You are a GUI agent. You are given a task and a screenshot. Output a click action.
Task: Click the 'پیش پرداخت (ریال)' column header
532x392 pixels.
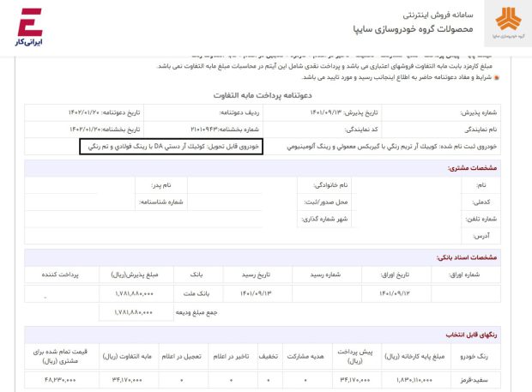[x=355, y=356]
